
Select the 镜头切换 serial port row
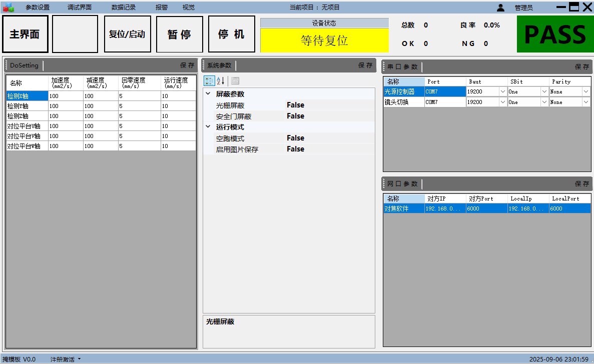(404, 102)
